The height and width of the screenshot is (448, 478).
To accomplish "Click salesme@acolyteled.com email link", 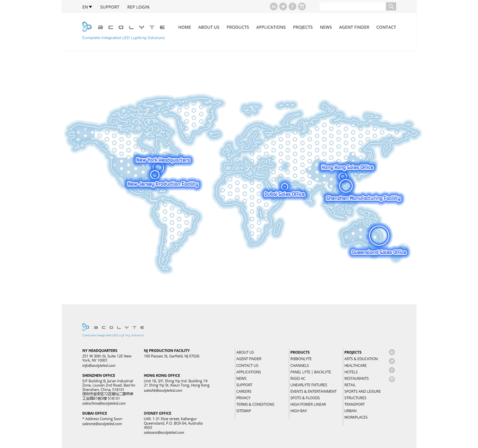I will click(102, 424).
